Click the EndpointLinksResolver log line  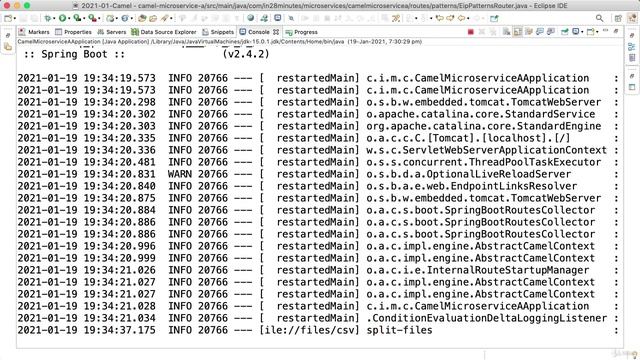[x=317, y=186]
